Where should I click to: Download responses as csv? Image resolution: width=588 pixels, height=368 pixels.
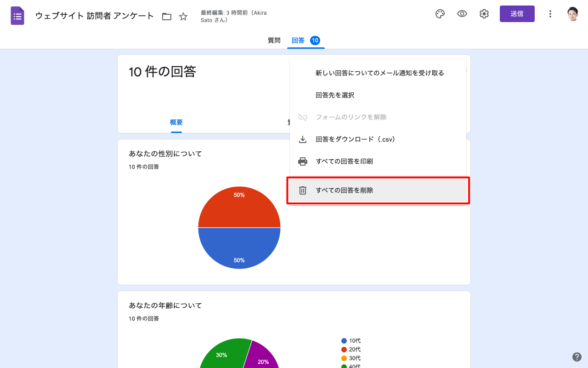click(355, 139)
